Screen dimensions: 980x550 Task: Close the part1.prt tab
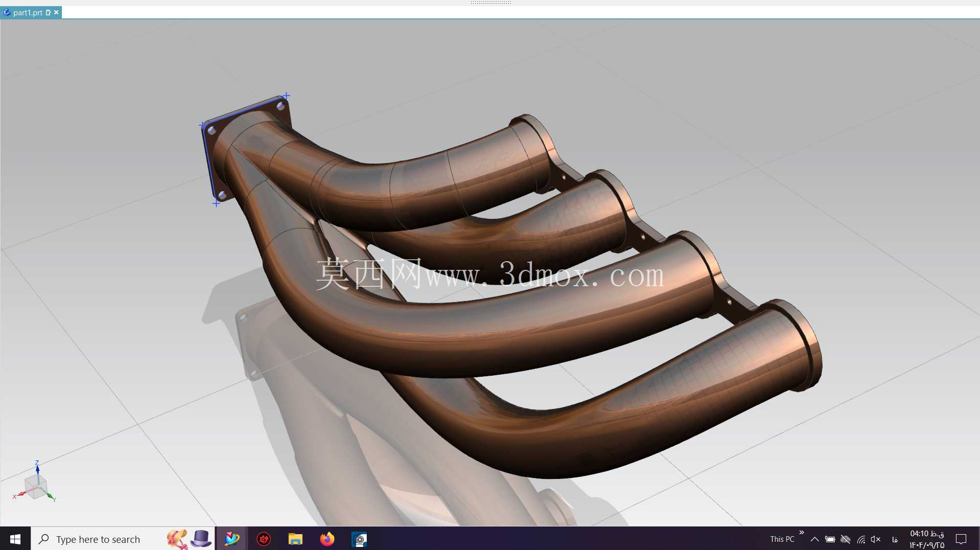pos(56,12)
